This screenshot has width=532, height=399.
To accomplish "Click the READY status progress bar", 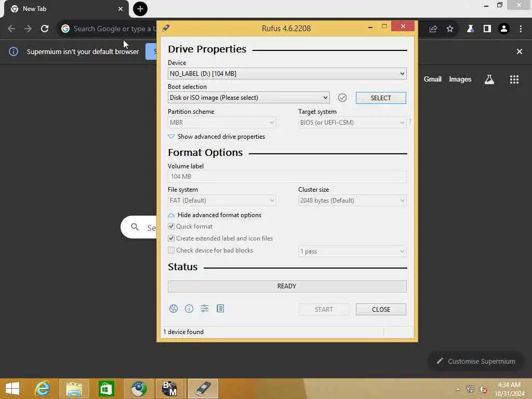I will click(287, 286).
